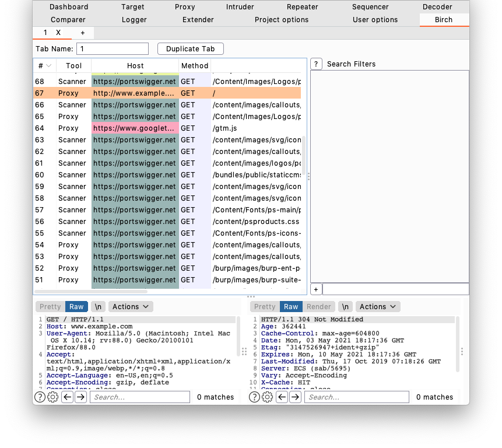Toggle newline display in response editor
The height and width of the screenshot is (448, 502).
coord(345,307)
